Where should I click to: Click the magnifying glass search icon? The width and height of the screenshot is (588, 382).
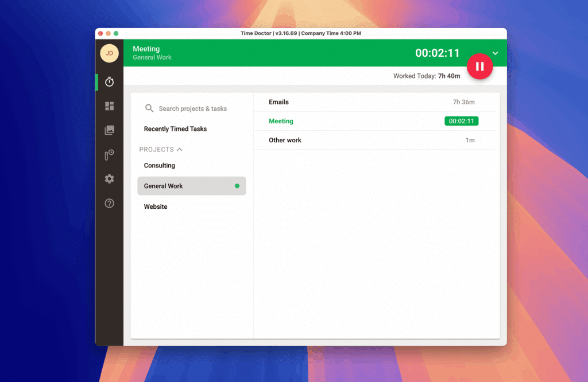149,108
